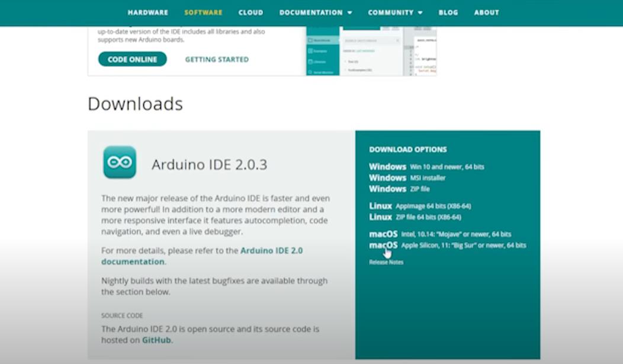The image size is (623, 364).
Task: Click the Source Code label
Action: [x=122, y=315]
